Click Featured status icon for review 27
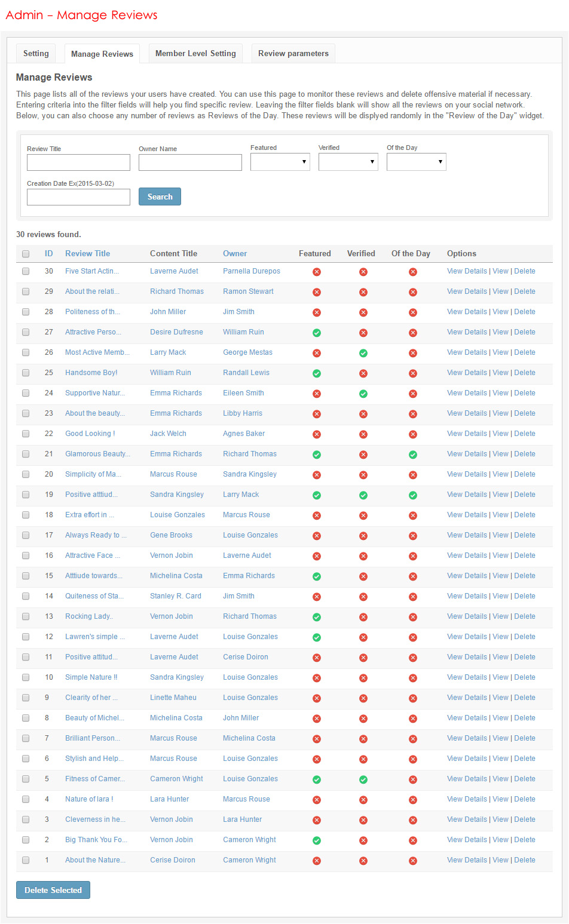This screenshot has height=924, width=569. pos(317,333)
